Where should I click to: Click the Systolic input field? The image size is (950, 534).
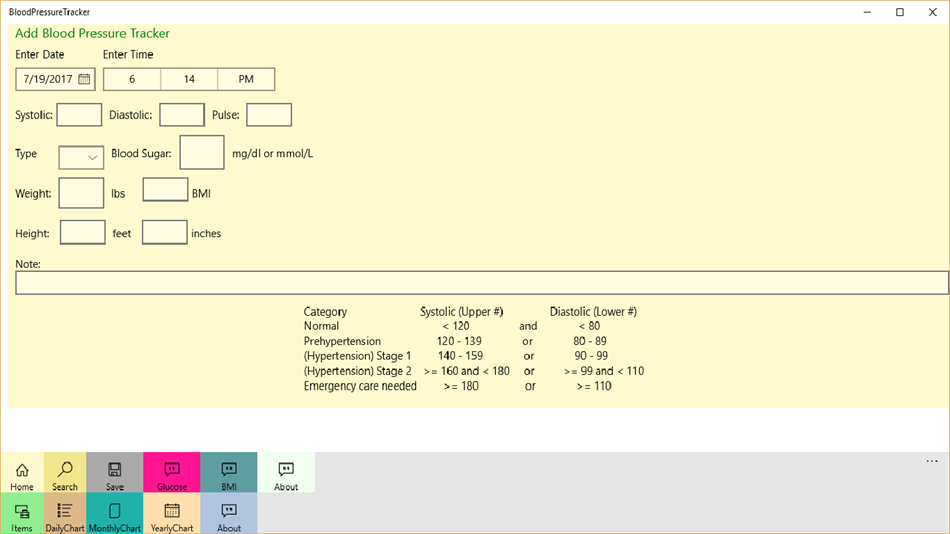point(79,115)
